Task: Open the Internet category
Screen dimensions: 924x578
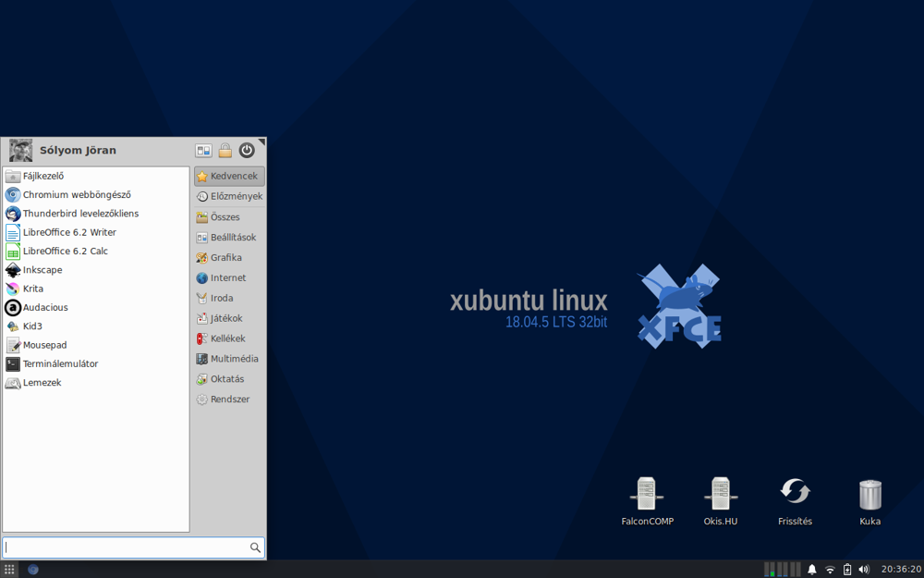Action: click(x=229, y=277)
